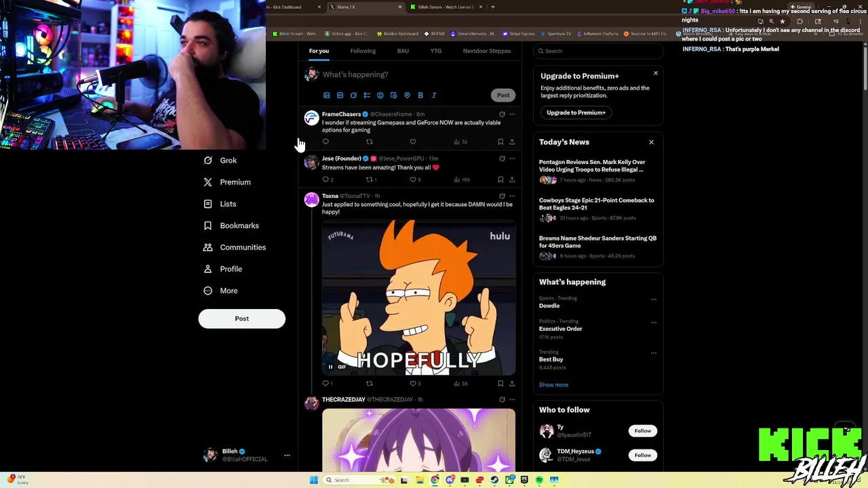Open a new browser tab
The height and width of the screenshot is (488, 868).
tap(493, 7)
